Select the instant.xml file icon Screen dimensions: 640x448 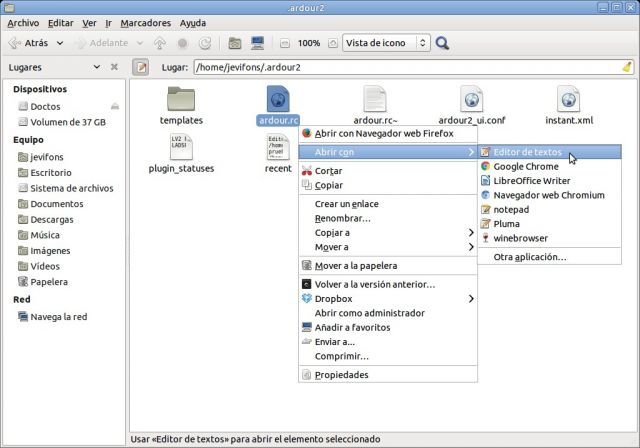569,99
